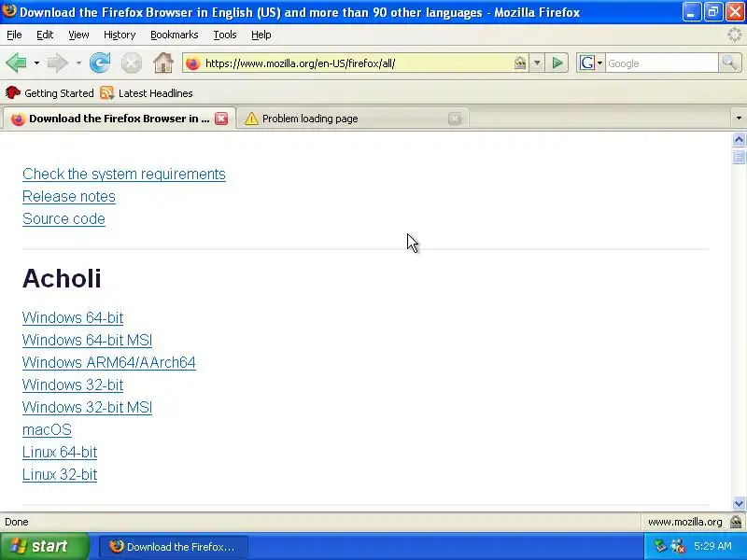Open Check the system requirements link
Viewport: 747px width, 560px height.
(124, 175)
